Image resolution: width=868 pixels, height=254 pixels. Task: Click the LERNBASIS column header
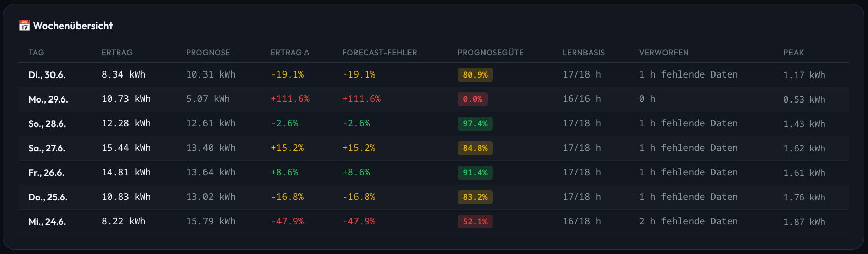point(583,53)
